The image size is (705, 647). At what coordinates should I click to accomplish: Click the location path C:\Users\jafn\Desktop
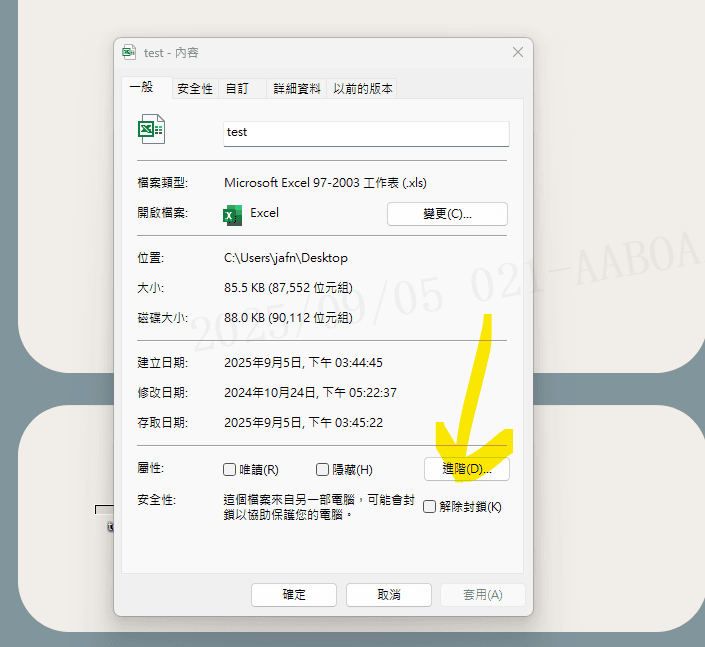click(286, 258)
